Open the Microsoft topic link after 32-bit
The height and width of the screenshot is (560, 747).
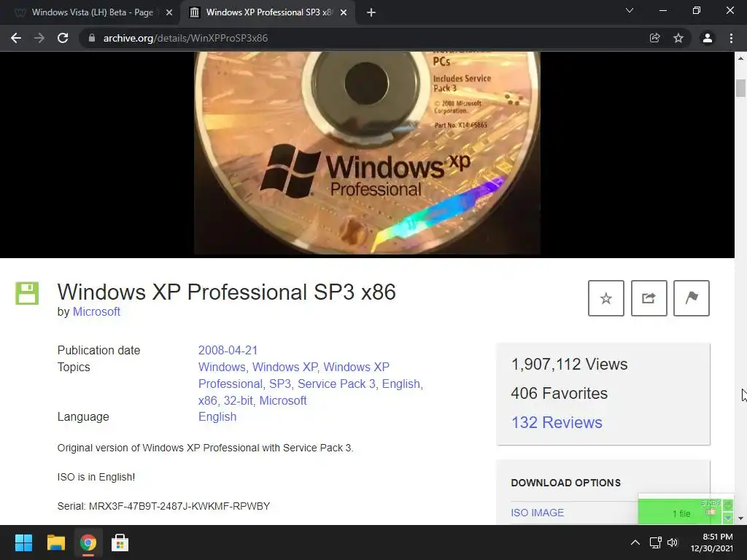[283, 400]
